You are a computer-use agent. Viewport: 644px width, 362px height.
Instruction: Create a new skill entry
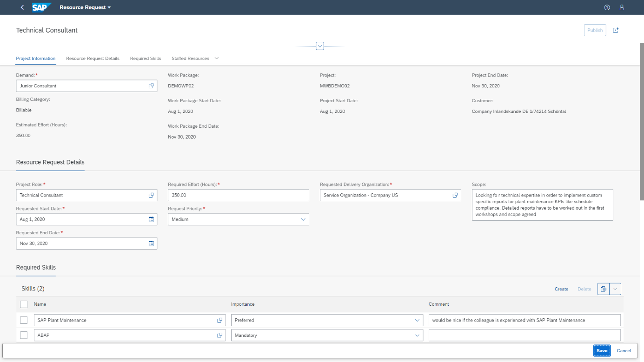click(561, 289)
